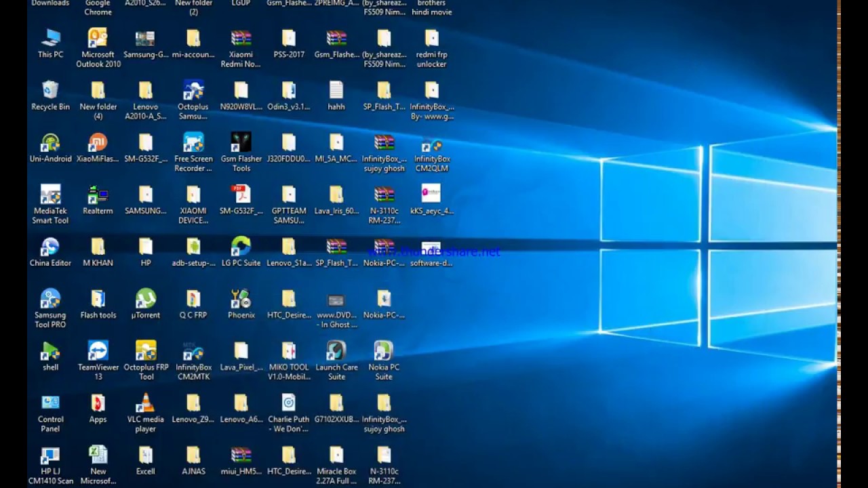Launch China Editor shortcut
868x488 pixels.
pyautogui.click(x=50, y=252)
